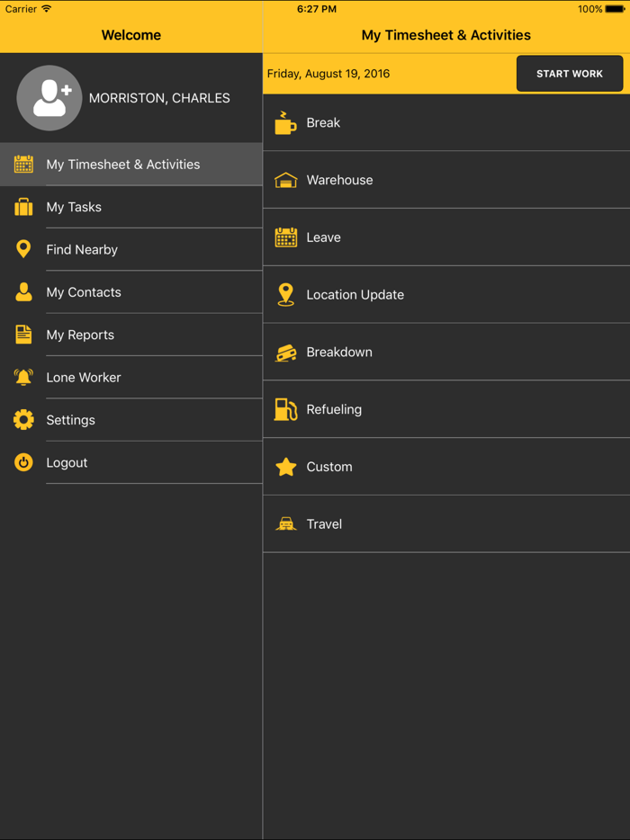This screenshot has width=630, height=840.
Task: Click the star Custom icon
Action: tap(286, 467)
